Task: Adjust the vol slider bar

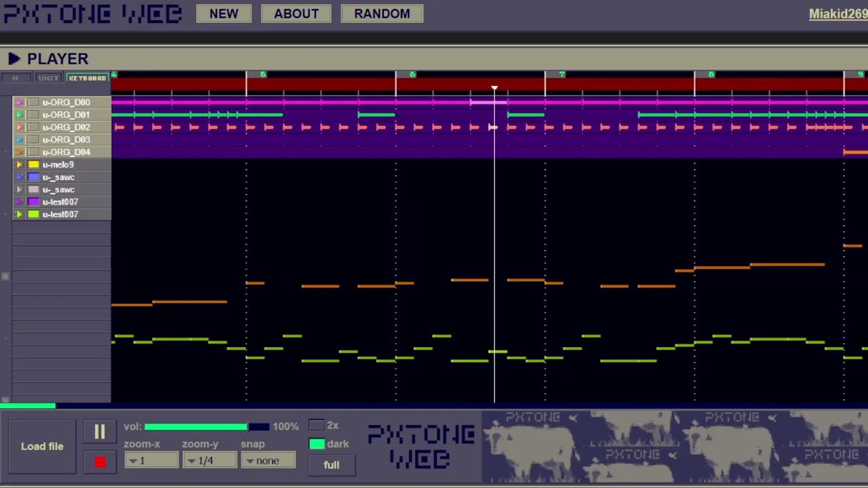Action: (206, 427)
